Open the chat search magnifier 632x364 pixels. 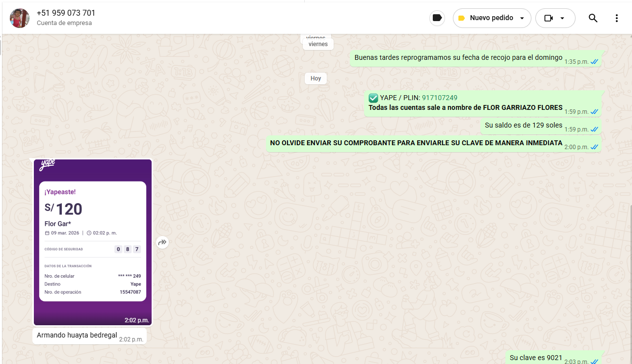(x=593, y=18)
